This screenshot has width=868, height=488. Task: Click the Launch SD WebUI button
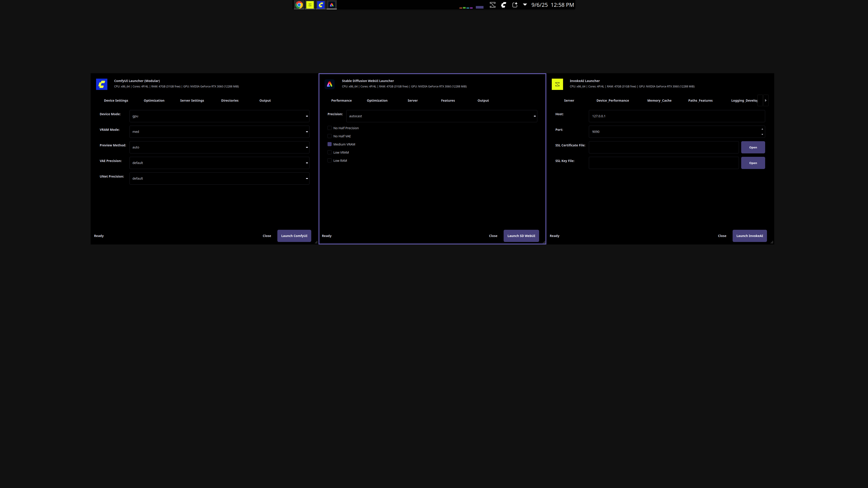coord(521,236)
